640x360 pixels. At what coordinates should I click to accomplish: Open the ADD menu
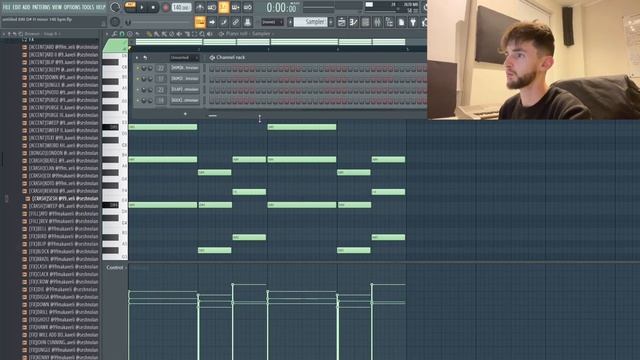(27, 7)
